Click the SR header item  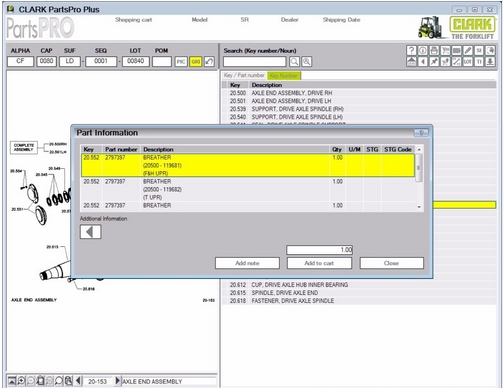(x=244, y=20)
